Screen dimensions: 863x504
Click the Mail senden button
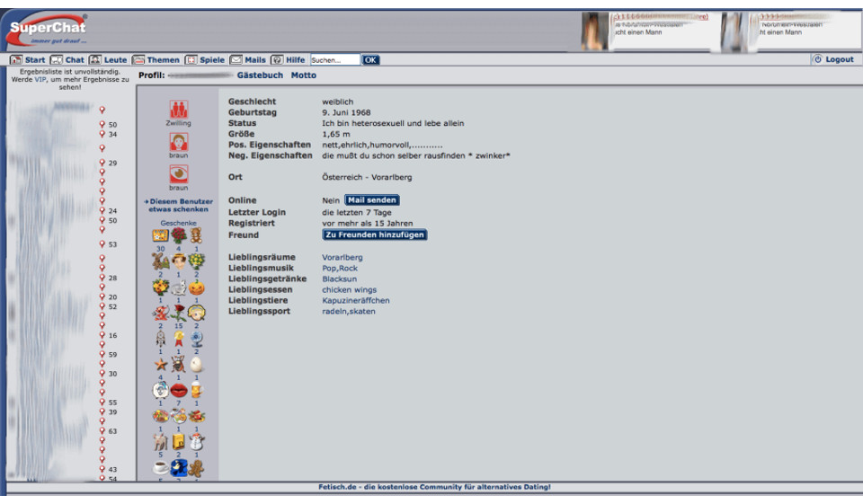click(371, 200)
